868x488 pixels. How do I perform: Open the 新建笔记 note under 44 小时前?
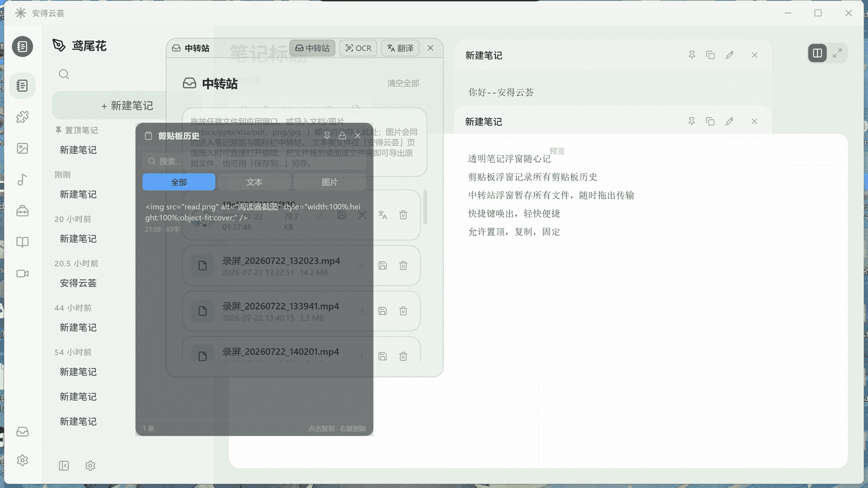(x=78, y=327)
